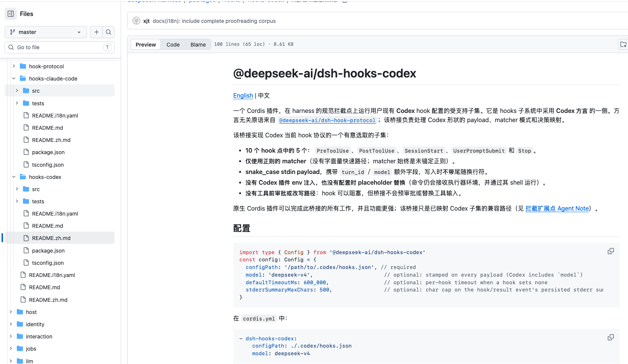Open the English version link
Image resolution: width=628 pixels, height=364 pixels.
tap(243, 95)
